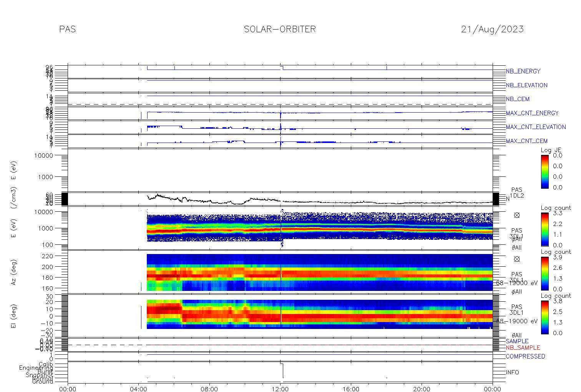581x392 pixels.
Task: Click the 08:00 time axis tick label
Action: click(209, 389)
